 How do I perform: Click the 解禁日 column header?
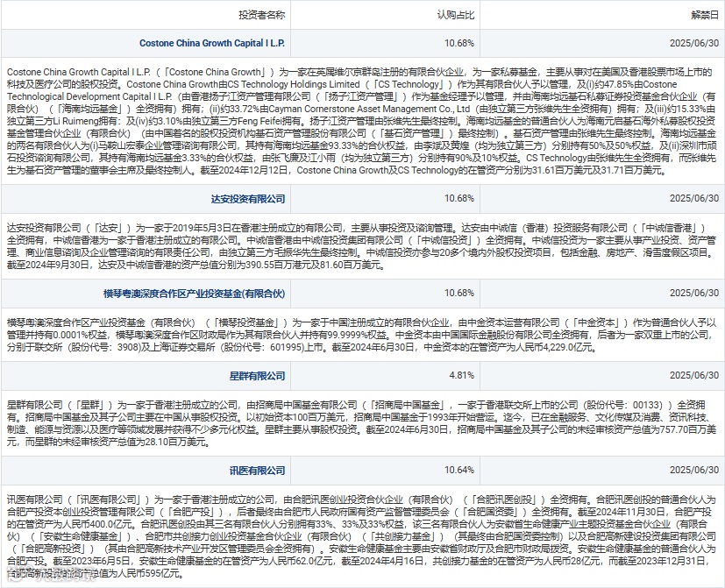point(705,15)
